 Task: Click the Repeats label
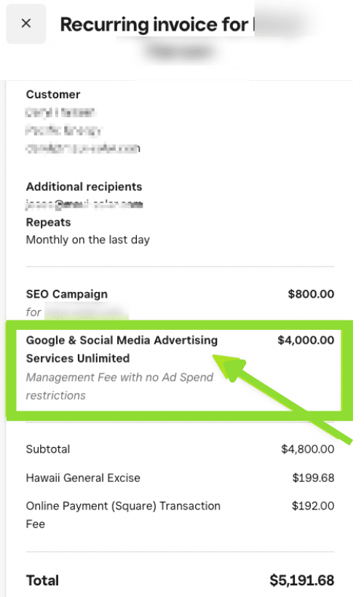point(48,222)
